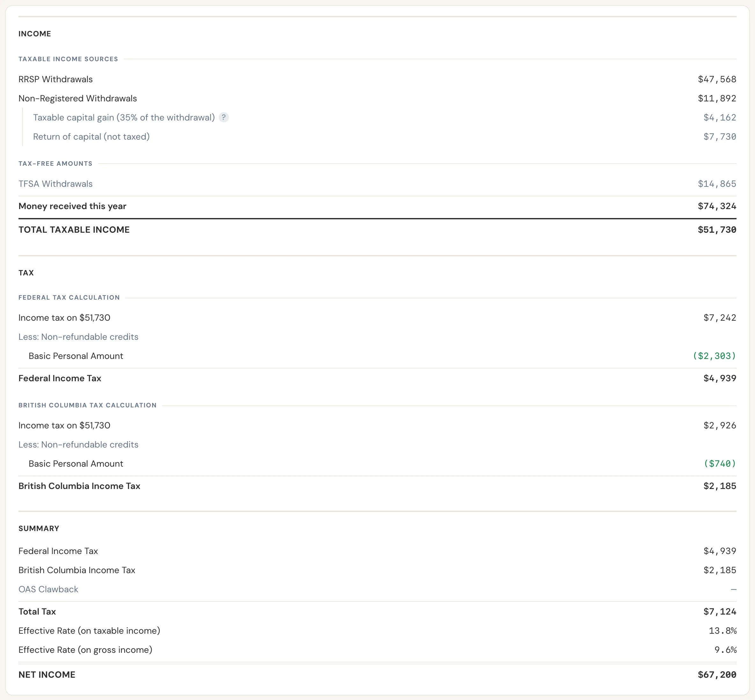Viewport: 755px width, 700px height.
Task: Click the capital gain help question-mark icon
Action: coord(224,117)
